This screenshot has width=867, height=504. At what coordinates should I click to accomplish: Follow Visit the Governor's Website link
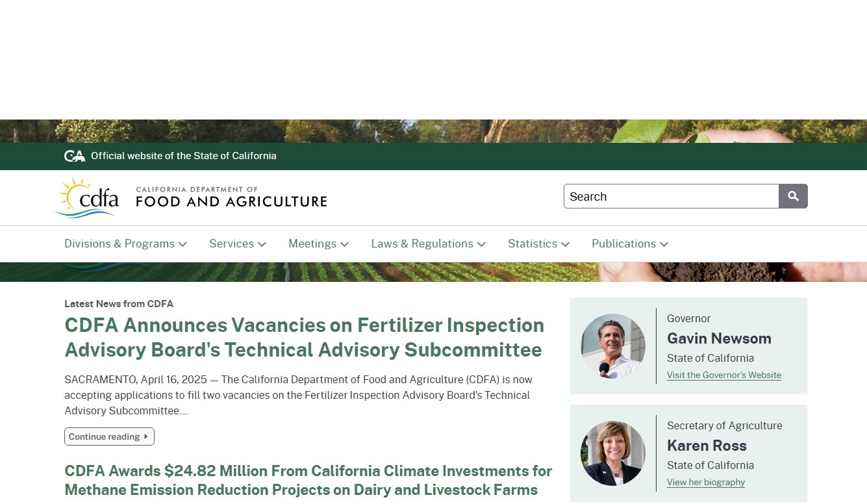pos(724,375)
